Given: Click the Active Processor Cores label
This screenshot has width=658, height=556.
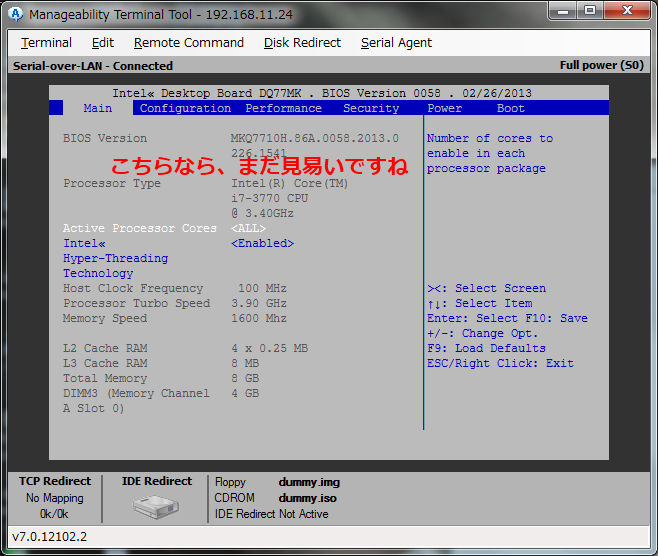Looking at the screenshot, I should point(140,228).
